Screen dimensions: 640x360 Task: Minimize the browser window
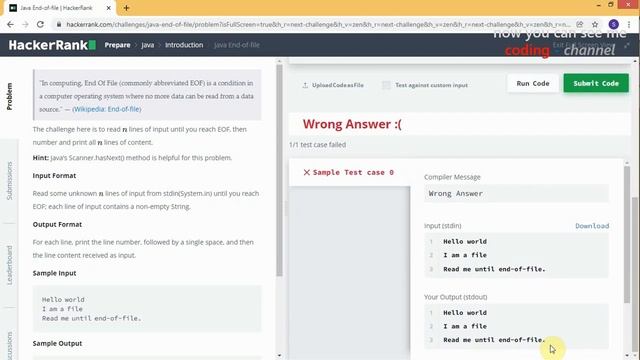pyautogui.click(x=598, y=5)
